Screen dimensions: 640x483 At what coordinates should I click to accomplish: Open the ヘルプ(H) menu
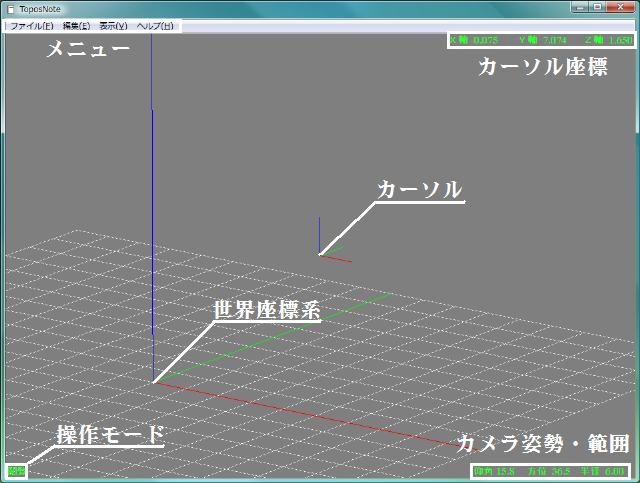coord(155,26)
